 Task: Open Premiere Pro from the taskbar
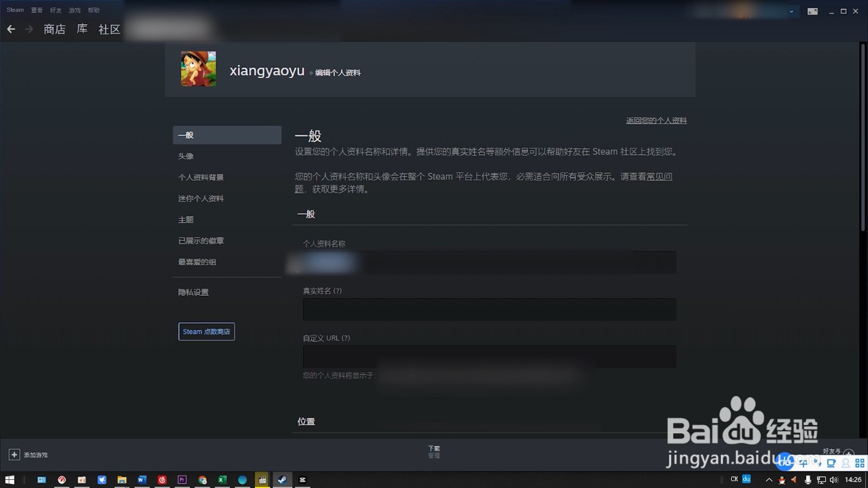182,480
